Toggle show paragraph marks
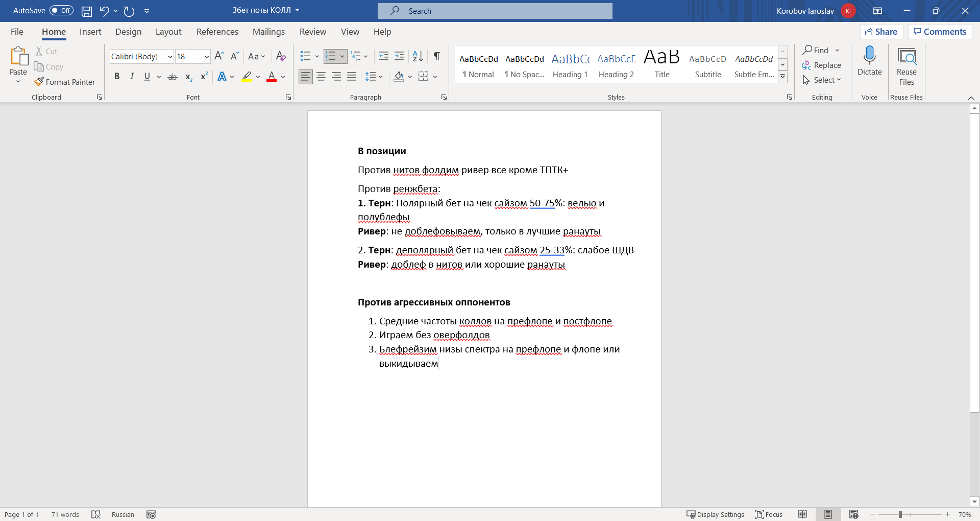 point(437,56)
